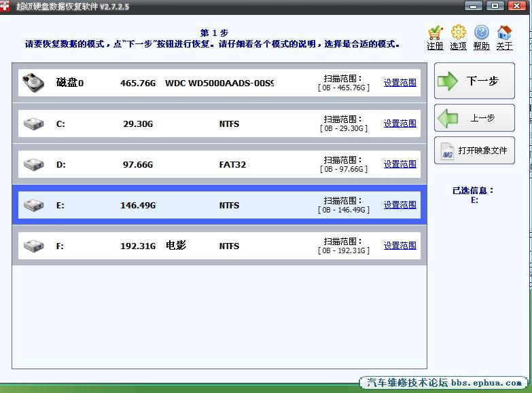Click the [0B - 97.66G] scan range

(344, 169)
